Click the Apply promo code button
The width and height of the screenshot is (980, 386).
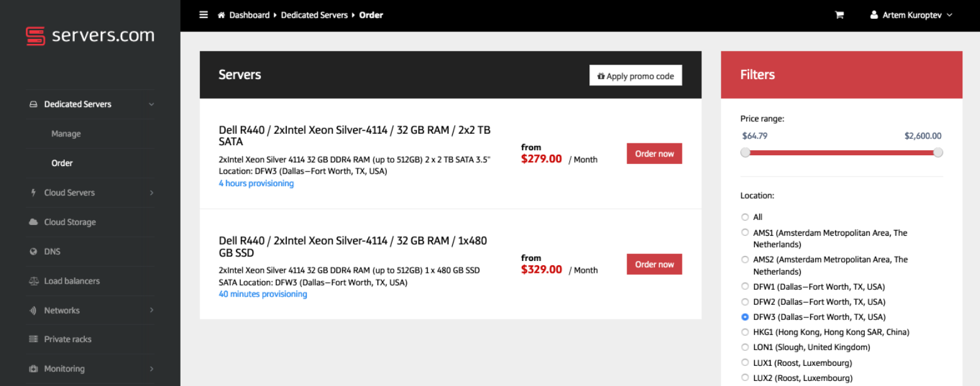635,76
